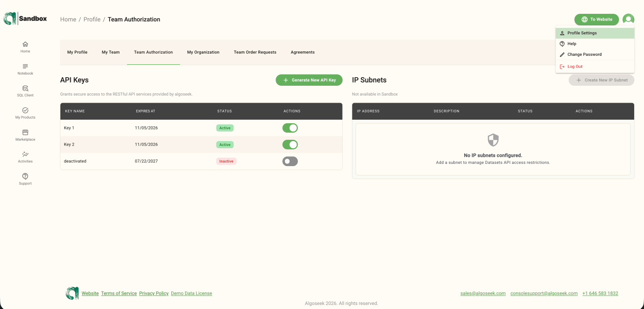Click the question mark icon beside Help
This screenshot has width=644, height=309.
tap(562, 44)
